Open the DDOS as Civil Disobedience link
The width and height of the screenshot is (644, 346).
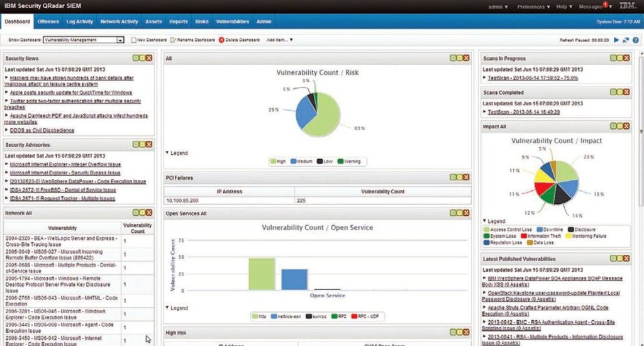coord(42,130)
